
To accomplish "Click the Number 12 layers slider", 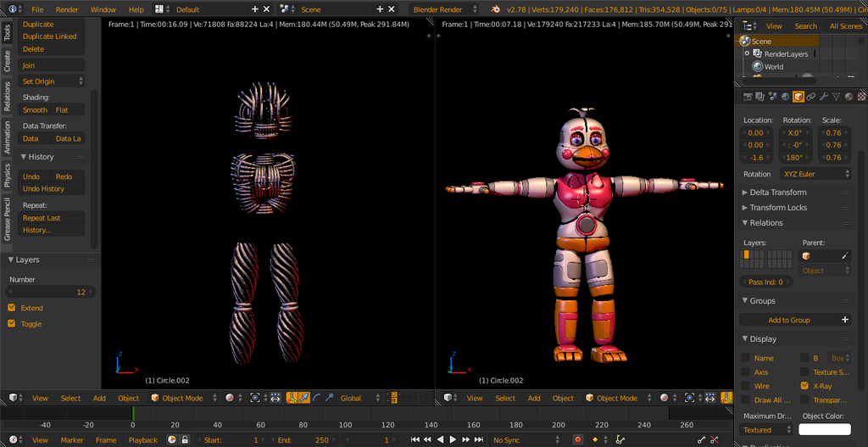I will [50, 292].
